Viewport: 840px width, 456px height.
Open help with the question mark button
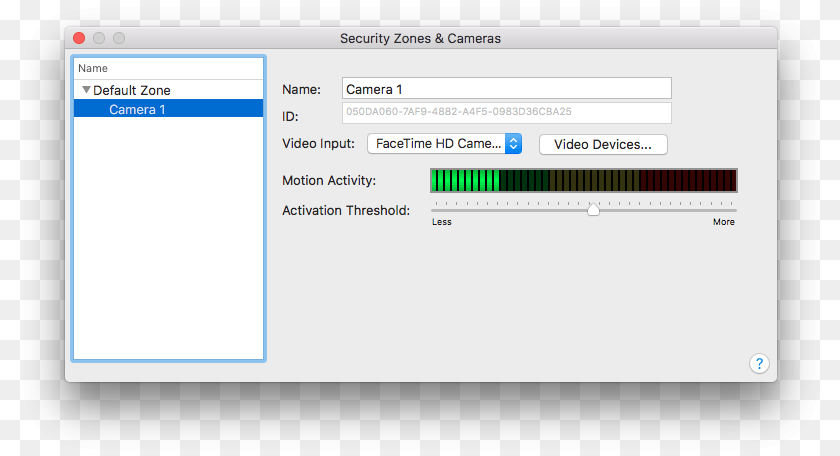point(759,364)
